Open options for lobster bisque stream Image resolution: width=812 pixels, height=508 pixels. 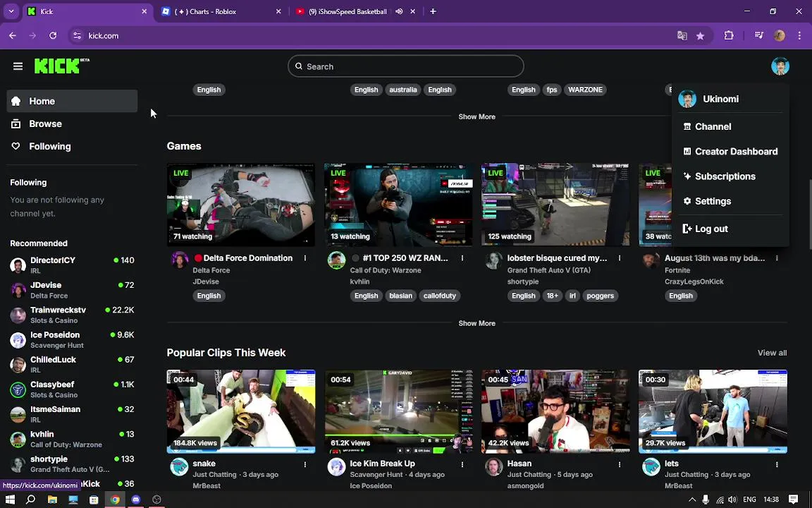pyautogui.click(x=620, y=258)
